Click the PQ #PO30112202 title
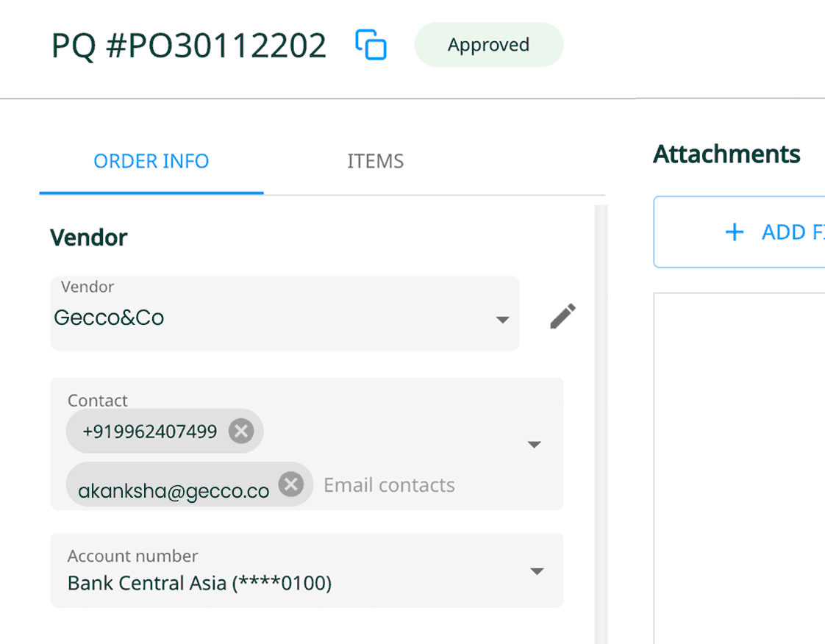Viewport: 825px width, 644px height. [x=189, y=46]
